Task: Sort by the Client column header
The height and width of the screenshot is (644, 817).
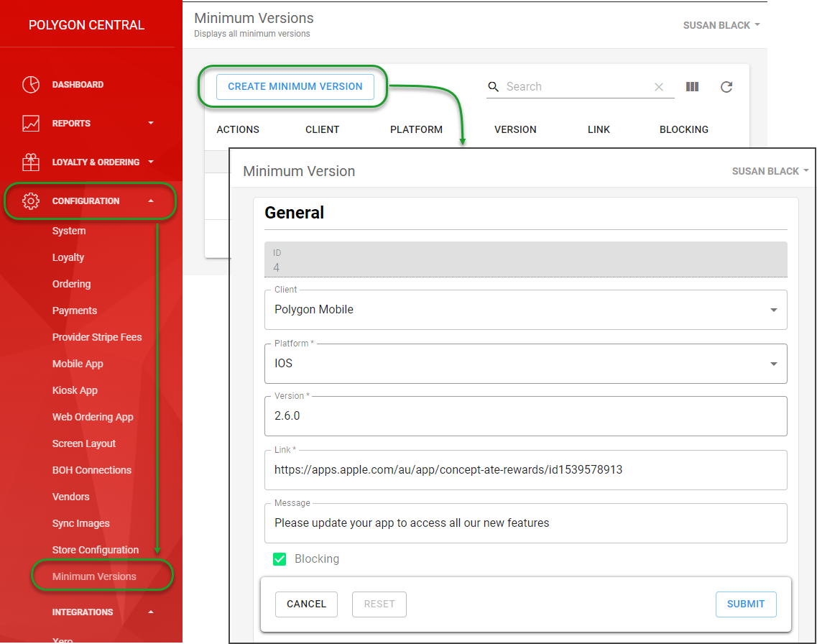Action: coord(322,129)
